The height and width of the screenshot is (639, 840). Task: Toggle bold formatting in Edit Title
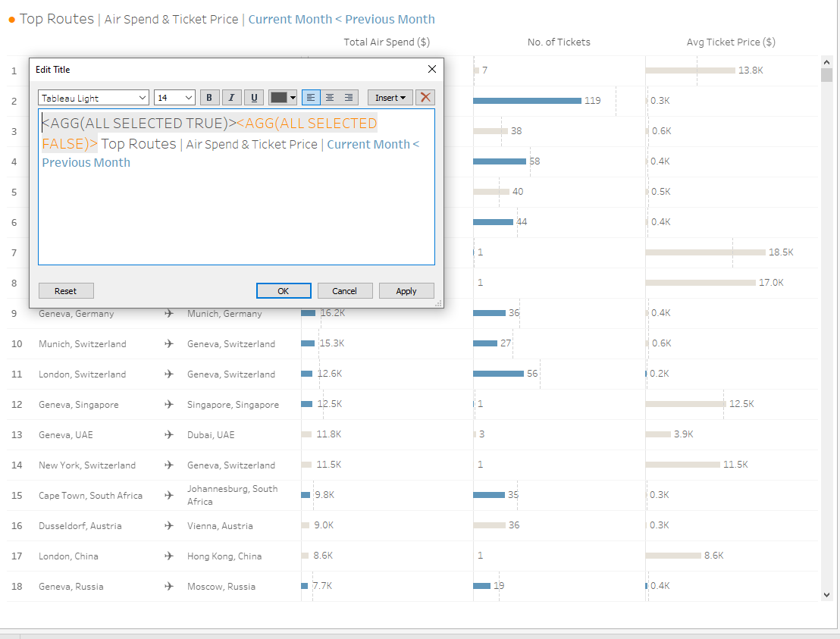pos(209,98)
